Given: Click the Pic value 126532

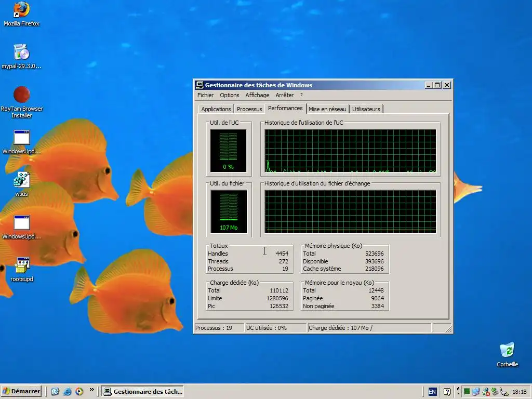Looking at the screenshot, I should pyautogui.click(x=279, y=306).
